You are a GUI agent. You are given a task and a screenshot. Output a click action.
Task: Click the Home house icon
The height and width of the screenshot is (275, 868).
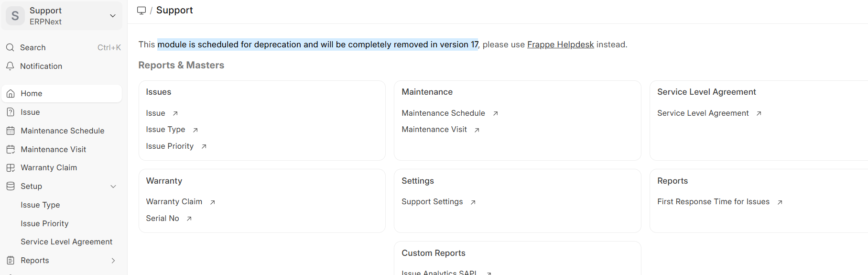(11, 94)
